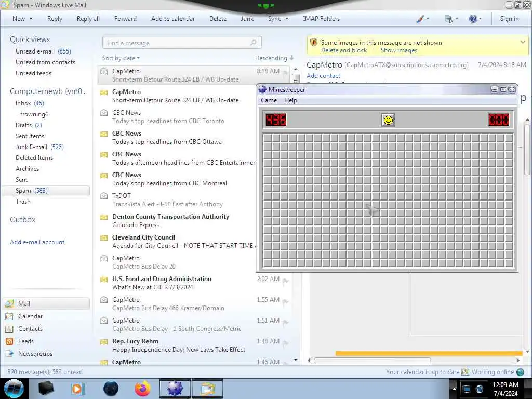Show hidden tray icons arrow
The height and width of the screenshot is (399, 532).
pyautogui.click(x=454, y=389)
